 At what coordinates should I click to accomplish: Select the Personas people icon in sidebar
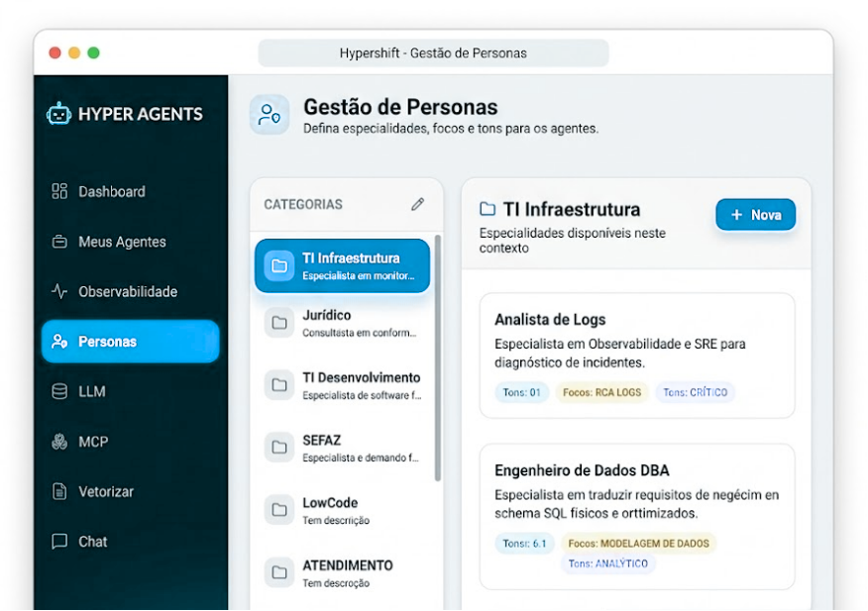(x=57, y=342)
